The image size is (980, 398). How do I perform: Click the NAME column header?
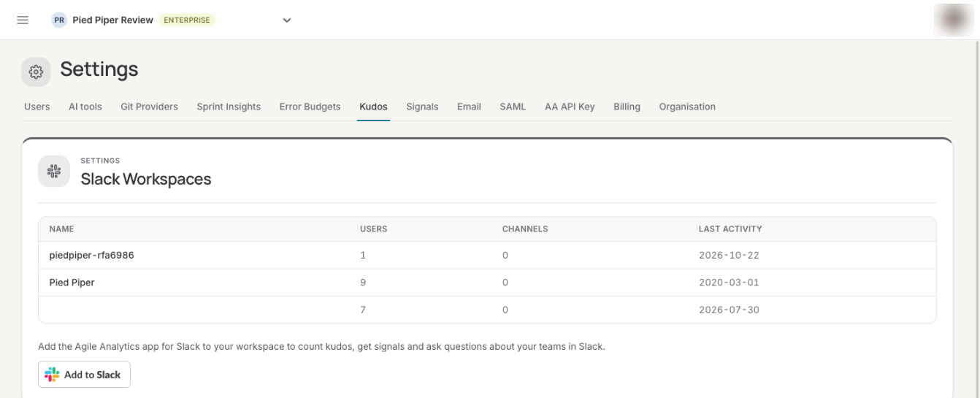click(x=61, y=229)
